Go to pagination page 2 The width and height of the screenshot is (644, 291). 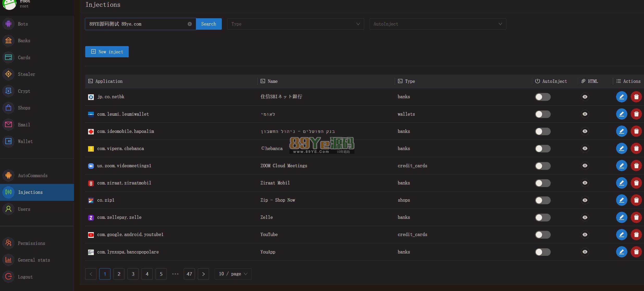click(119, 274)
